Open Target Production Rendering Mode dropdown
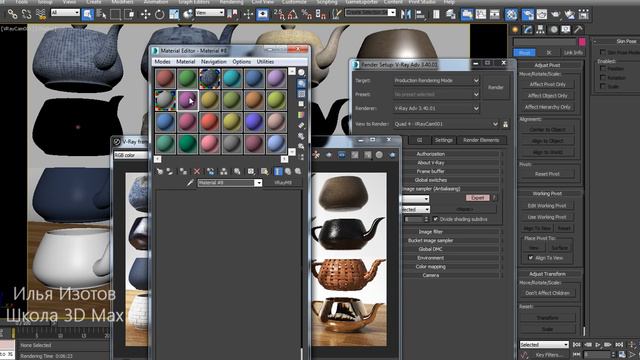The width and height of the screenshot is (640, 360). (436, 80)
